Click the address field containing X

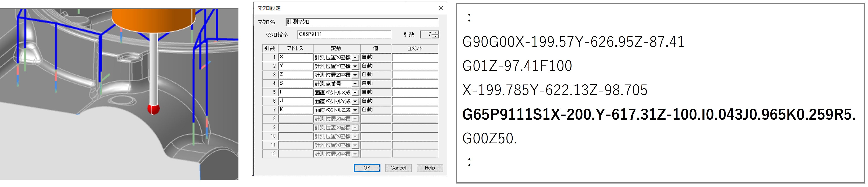(x=295, y=57)
